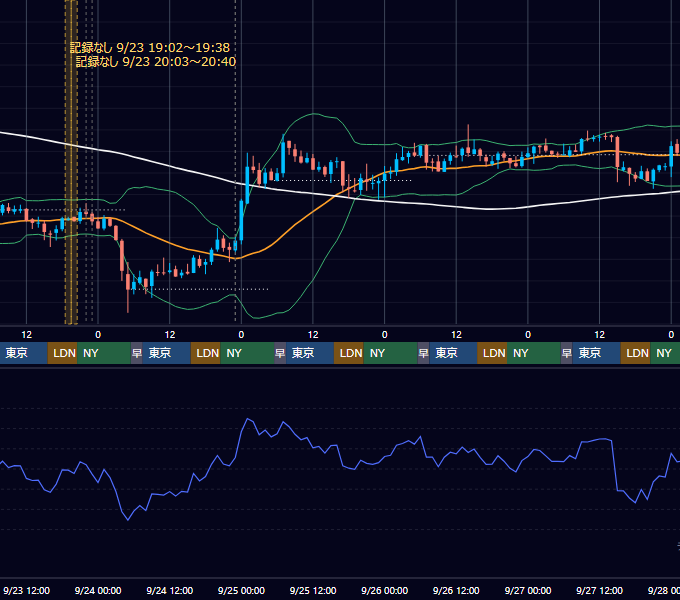
Task: Select the 9/27 00:00 date axis label
Action: click(528, 590)
